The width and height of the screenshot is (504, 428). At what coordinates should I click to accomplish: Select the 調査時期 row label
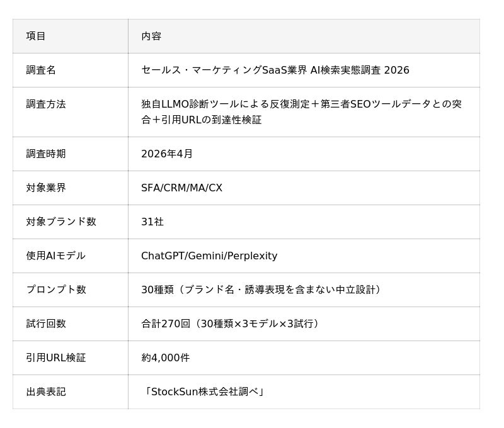(46, 154)
